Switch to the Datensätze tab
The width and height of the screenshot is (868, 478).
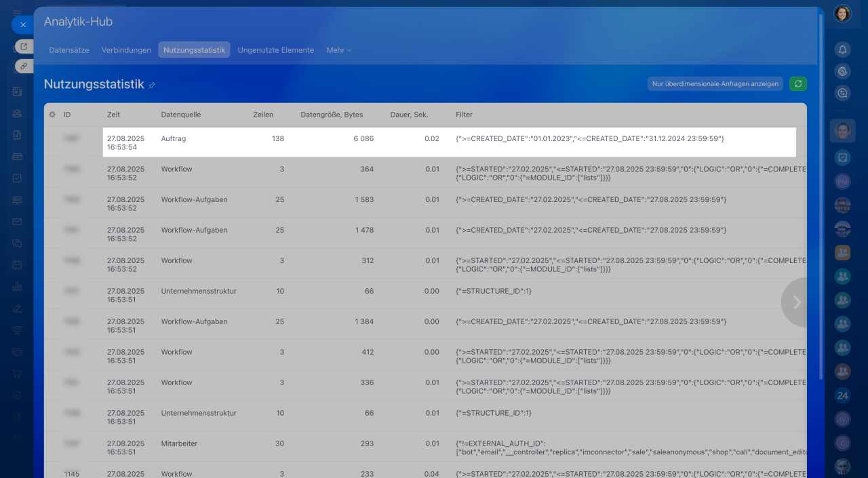71,50
